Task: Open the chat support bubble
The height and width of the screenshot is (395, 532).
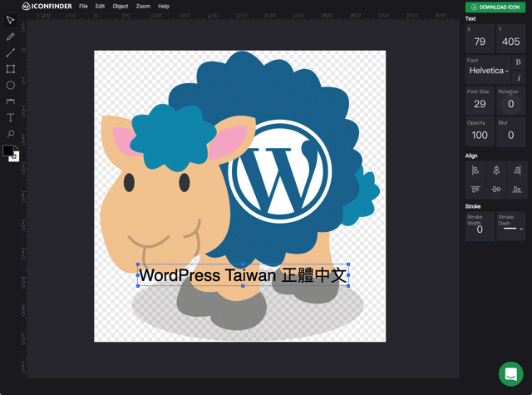Action: [510, 373]
